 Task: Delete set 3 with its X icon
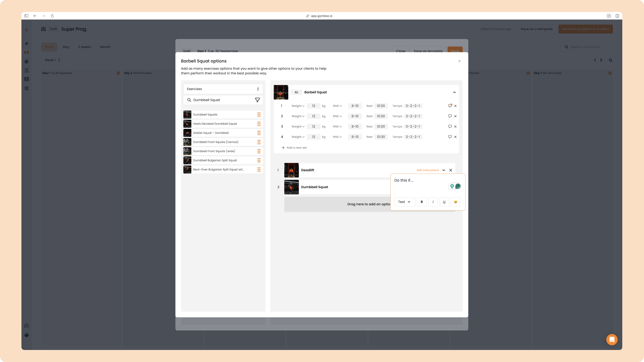click(455, 126)
